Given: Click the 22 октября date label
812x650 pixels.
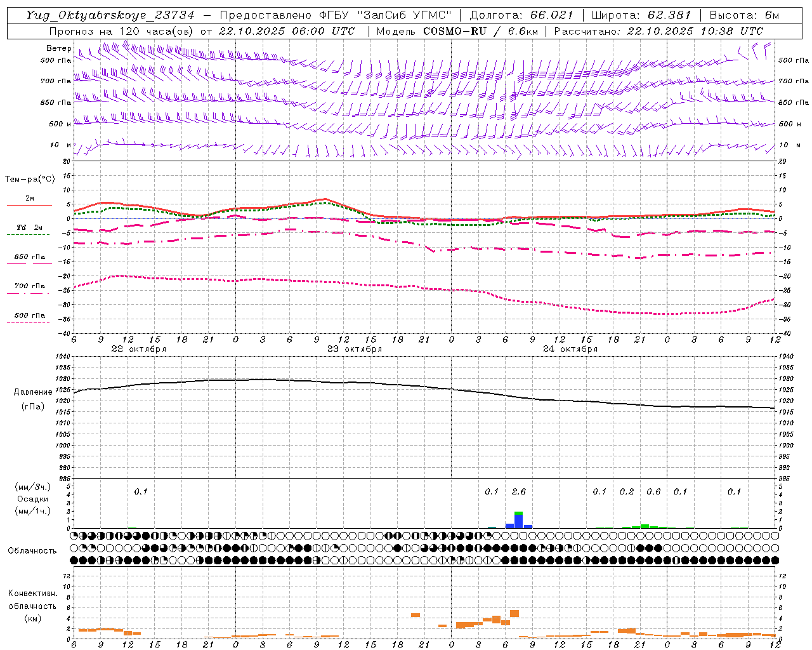Looking at the screenshot, I should coord(138,349).
